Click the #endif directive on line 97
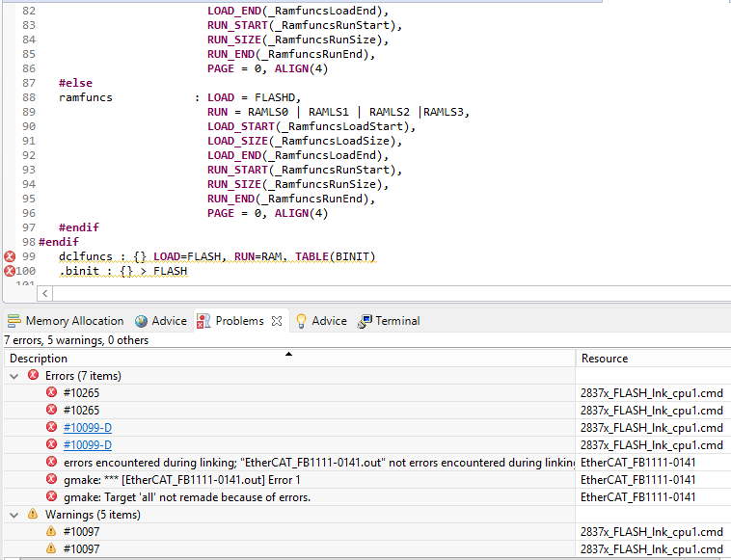 pos(79,227)
